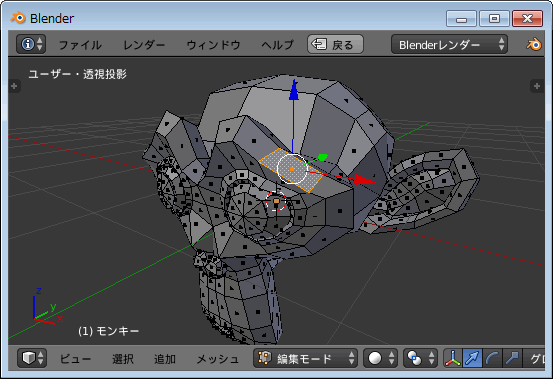Click the green Y-axis manipulator handle
Viewport: 553px width, 379px height.
pyautogui.click(x=323, y=157)
